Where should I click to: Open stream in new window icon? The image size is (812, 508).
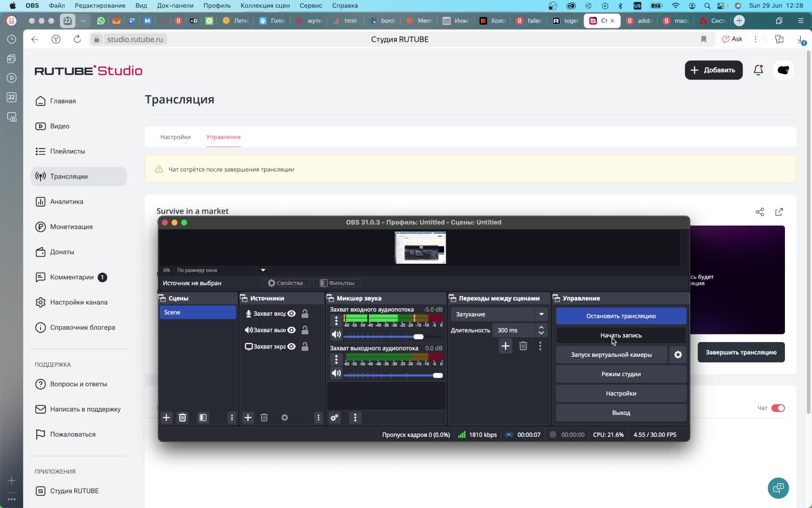pyautogui.click(x=779, y=212)
